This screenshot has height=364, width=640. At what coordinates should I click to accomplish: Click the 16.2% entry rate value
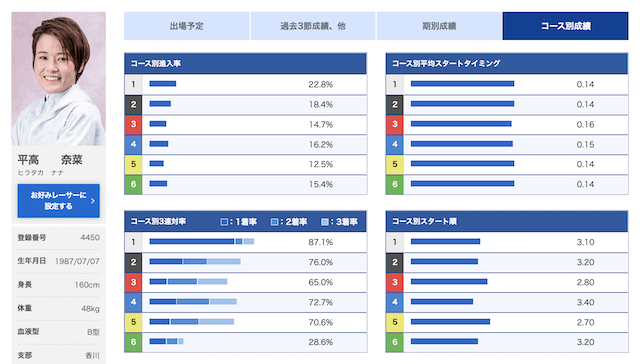[320, 144]
